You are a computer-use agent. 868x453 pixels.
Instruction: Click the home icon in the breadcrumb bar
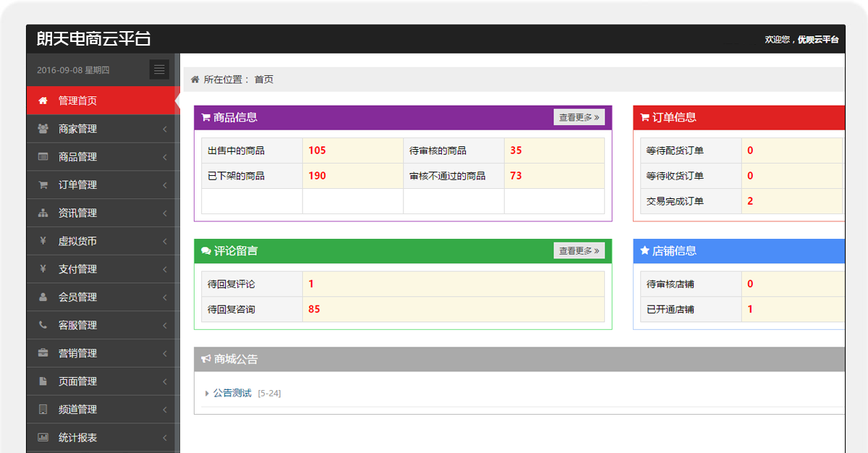195,79
